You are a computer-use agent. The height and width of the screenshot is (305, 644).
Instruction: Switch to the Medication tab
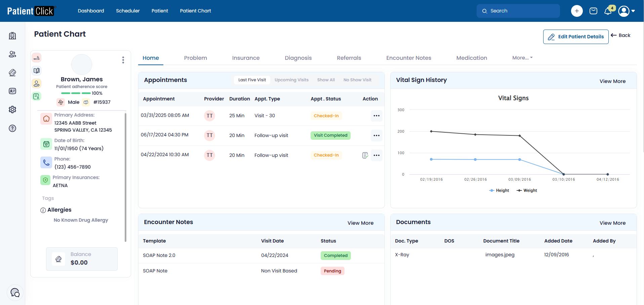point(471,58)
